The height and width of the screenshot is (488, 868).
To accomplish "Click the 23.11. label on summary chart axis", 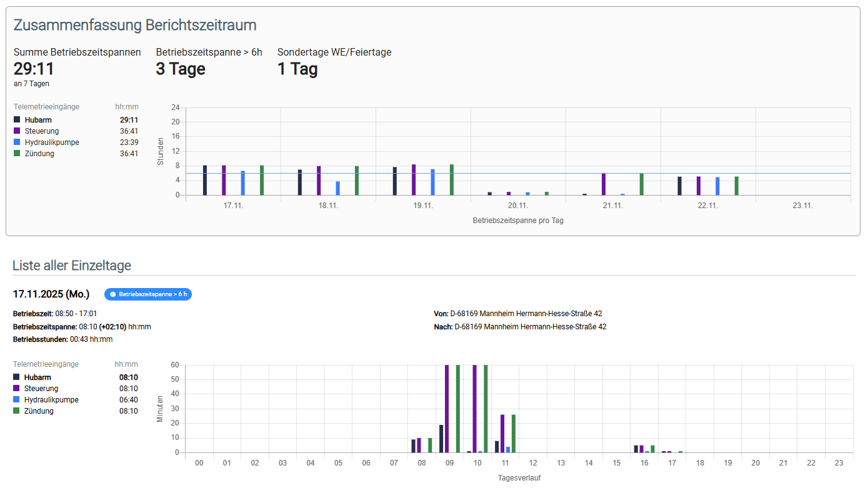I will 802,206.
